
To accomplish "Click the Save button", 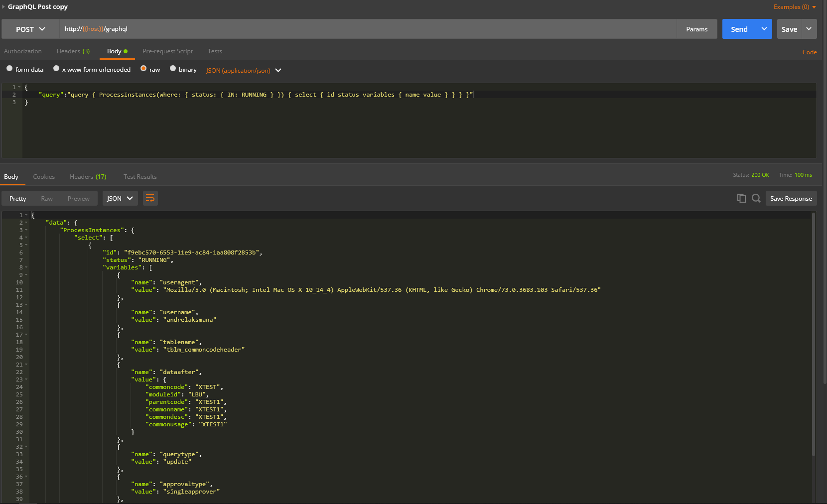I will point(789,29).
